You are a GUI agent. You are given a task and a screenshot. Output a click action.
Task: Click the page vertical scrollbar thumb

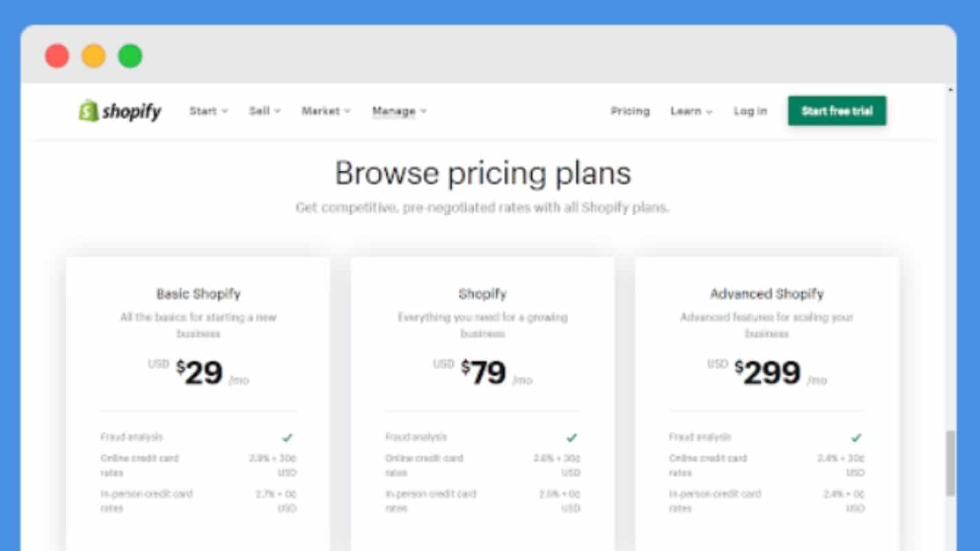[951, 463]
